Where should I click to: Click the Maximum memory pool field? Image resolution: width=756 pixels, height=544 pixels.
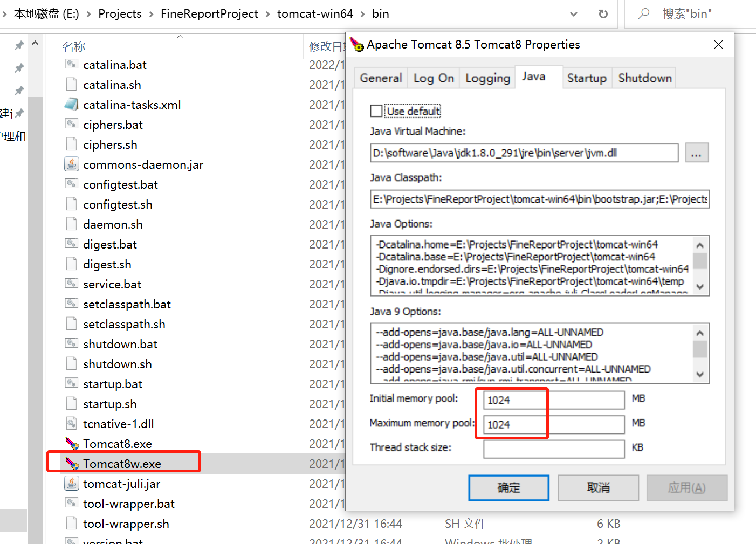click(554, 424)
